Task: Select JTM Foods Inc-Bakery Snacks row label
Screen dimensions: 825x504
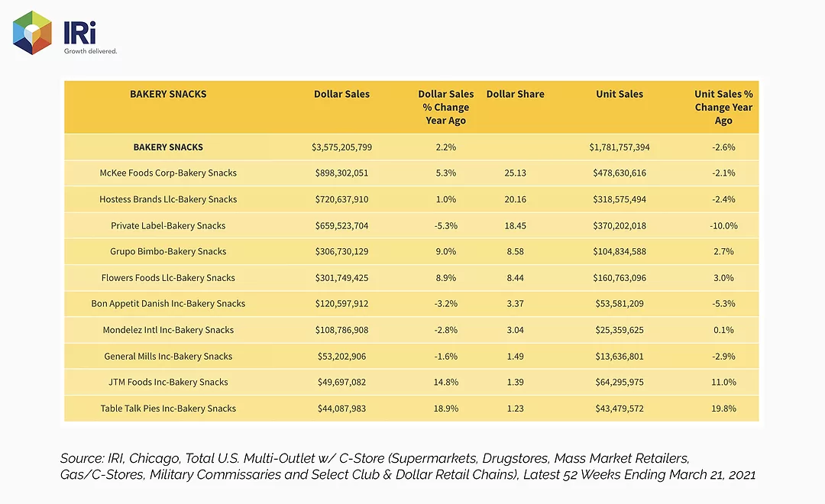Action: click(168, 382)
